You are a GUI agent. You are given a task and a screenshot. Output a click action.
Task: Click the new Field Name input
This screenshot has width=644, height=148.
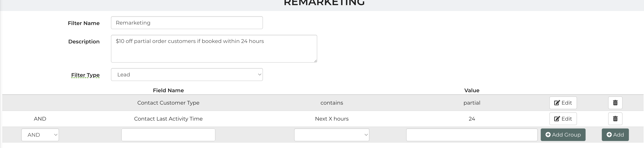click(x=168, y=135)
